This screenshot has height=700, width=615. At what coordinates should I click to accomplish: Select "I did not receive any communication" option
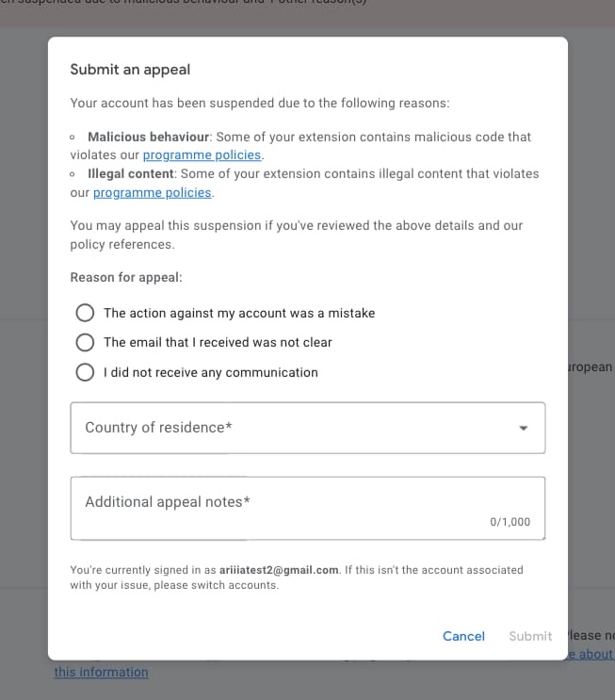[85, 372]
